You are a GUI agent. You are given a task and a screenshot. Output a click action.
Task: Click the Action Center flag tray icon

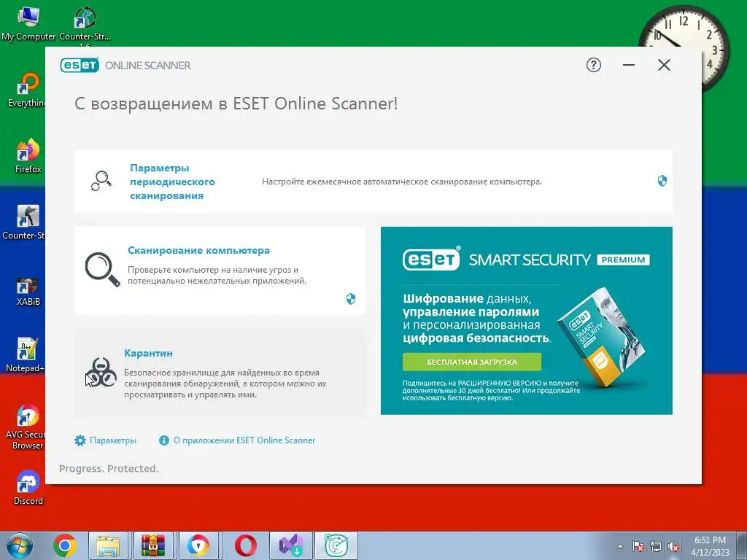tap(638, 546)
